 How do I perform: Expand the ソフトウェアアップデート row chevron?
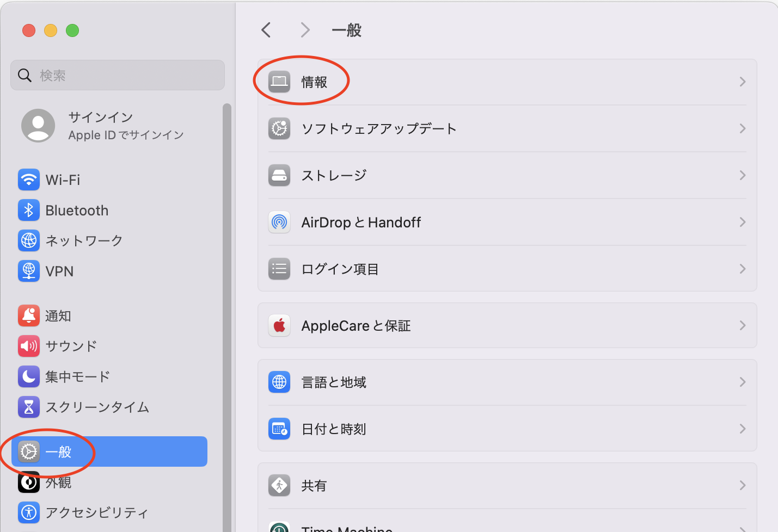[743, 128]
